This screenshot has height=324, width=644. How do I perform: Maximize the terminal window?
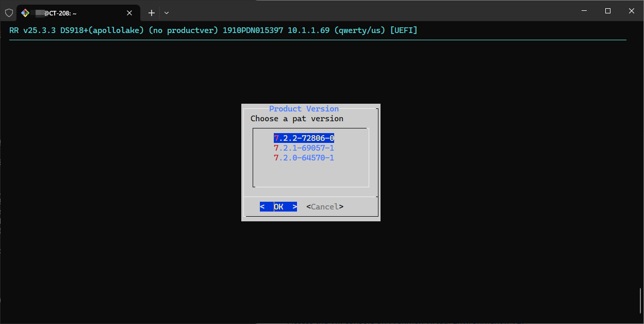[608, 11]
